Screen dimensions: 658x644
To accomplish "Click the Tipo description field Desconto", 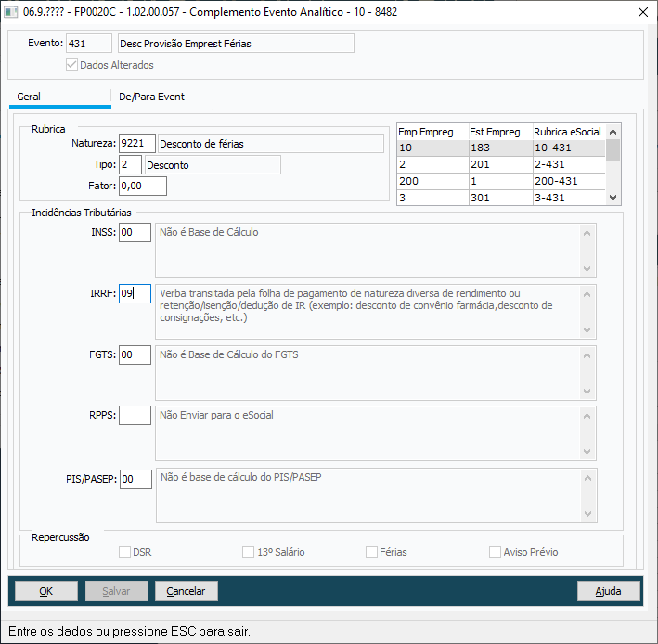I will (213, 164).
